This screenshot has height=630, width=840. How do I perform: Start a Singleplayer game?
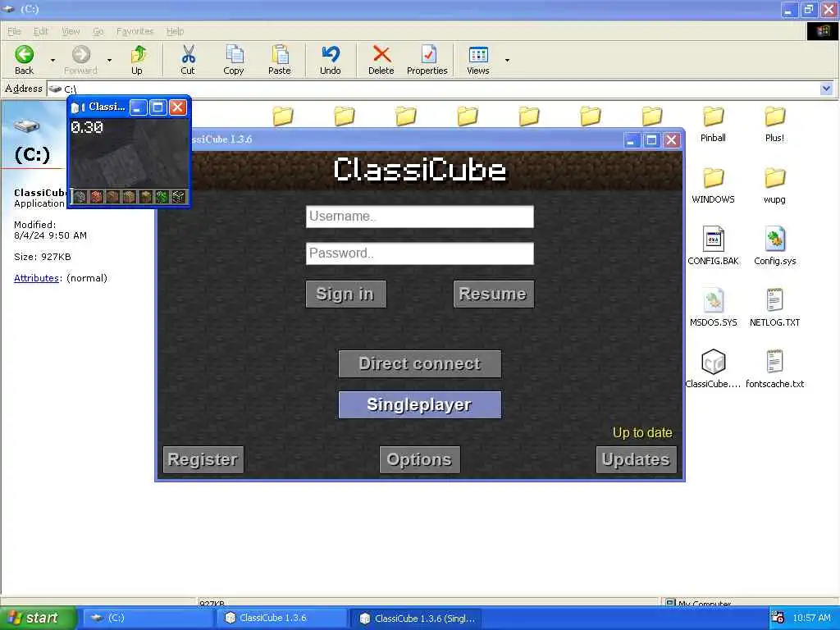[420, 404]
